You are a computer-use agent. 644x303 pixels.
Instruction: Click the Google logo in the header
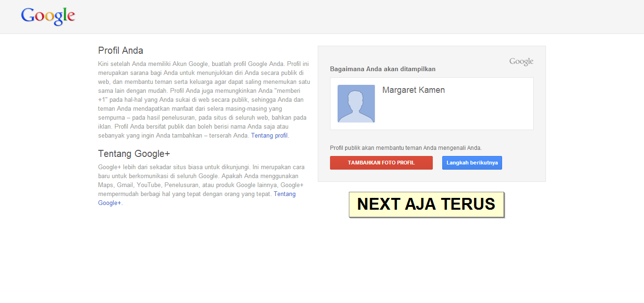(48, 16)
